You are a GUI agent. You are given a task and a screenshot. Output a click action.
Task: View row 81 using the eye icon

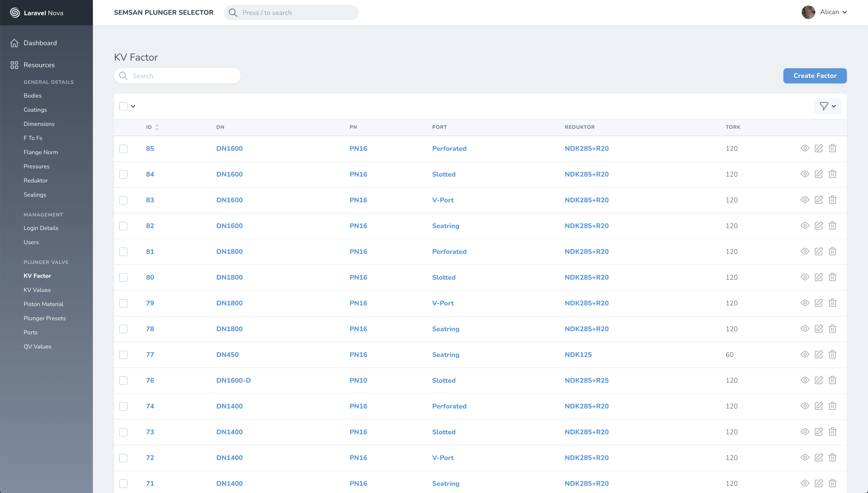click(805, 251)
